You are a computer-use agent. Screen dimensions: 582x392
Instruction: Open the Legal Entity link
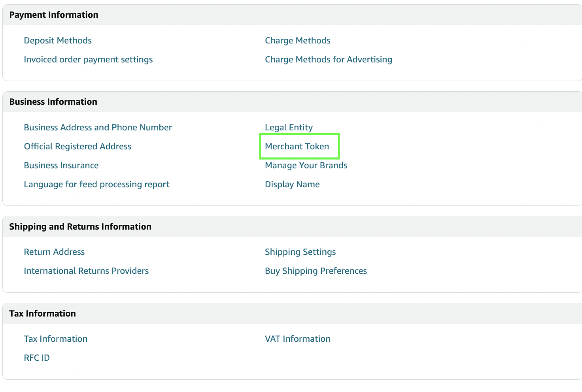pos(289,127)
